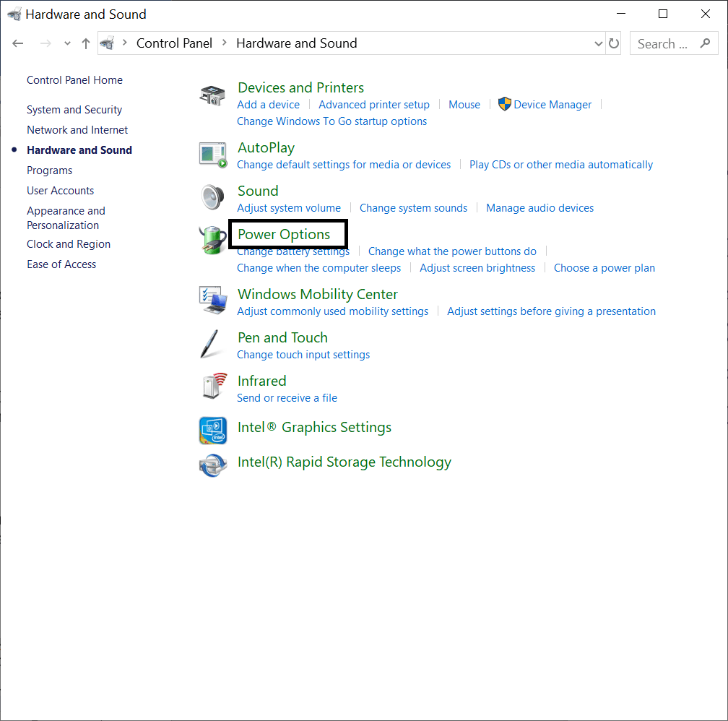Select System and Security in the sidebar
Image resolution: width=728 pixels, height=721 pixels.
74,109
